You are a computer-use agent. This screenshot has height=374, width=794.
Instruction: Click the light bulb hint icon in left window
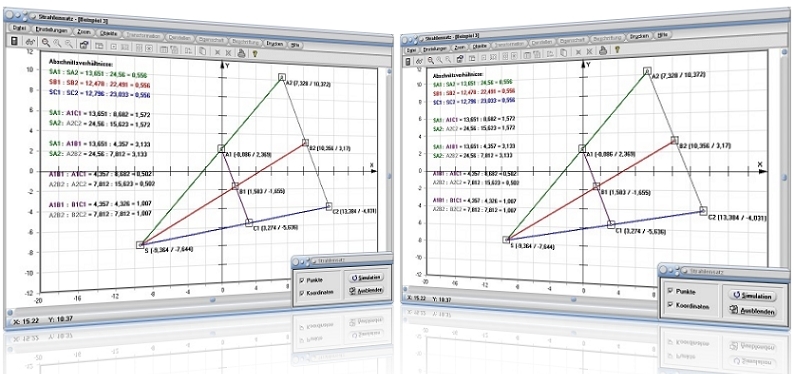255,53
